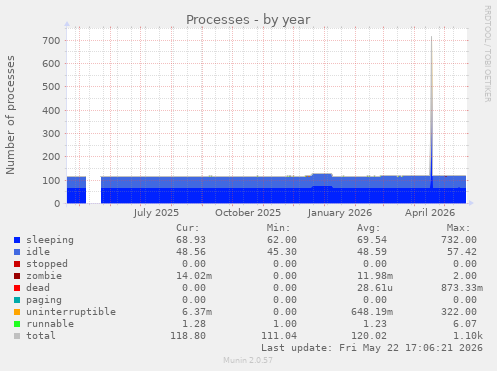The height and width of the screenshot is (371, 497).
Task: Click the 'uninterruptible' legend label
Action: 71,312
